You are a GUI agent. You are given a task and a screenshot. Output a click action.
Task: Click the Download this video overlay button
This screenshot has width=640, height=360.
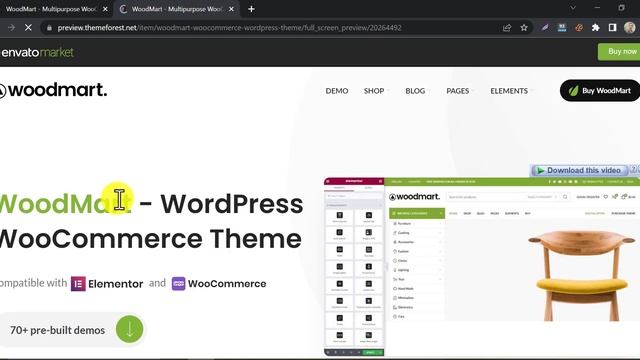coord(579,170)
